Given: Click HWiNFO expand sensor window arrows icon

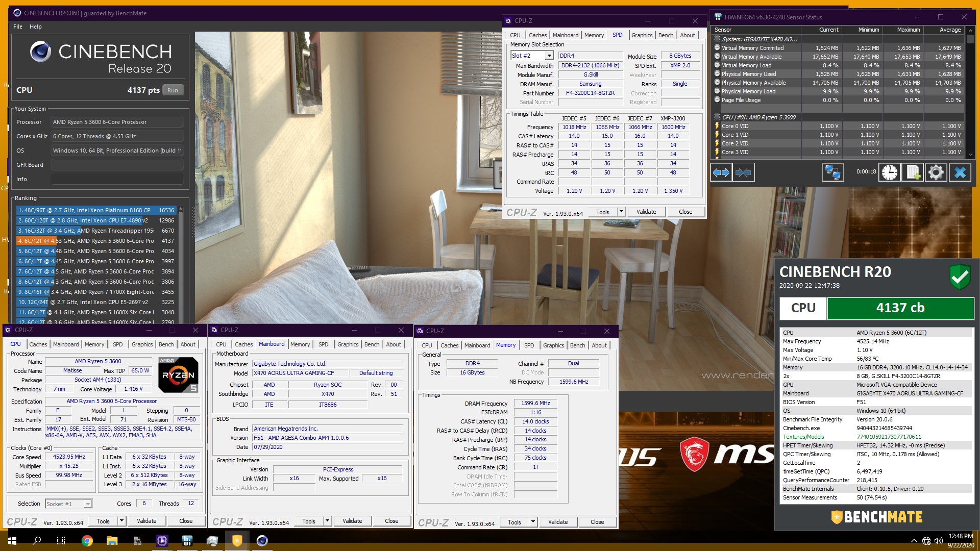Looking at the screenshot, I should [x=721, y=172].
